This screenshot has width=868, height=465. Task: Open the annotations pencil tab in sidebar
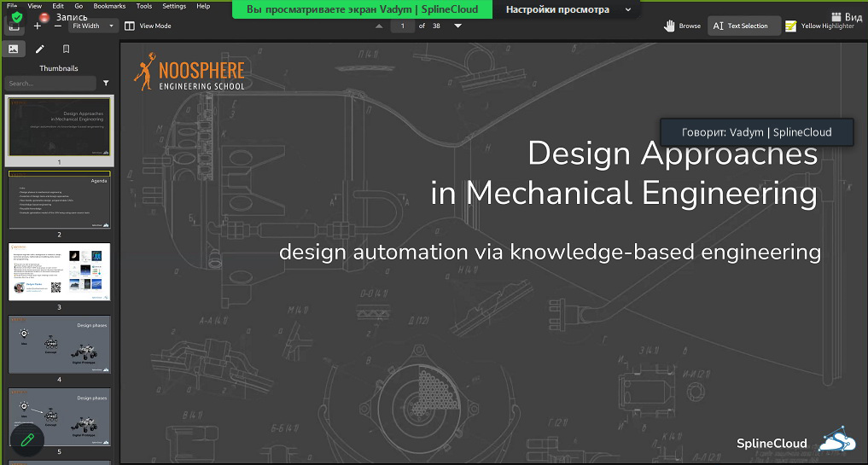point(39,49)
